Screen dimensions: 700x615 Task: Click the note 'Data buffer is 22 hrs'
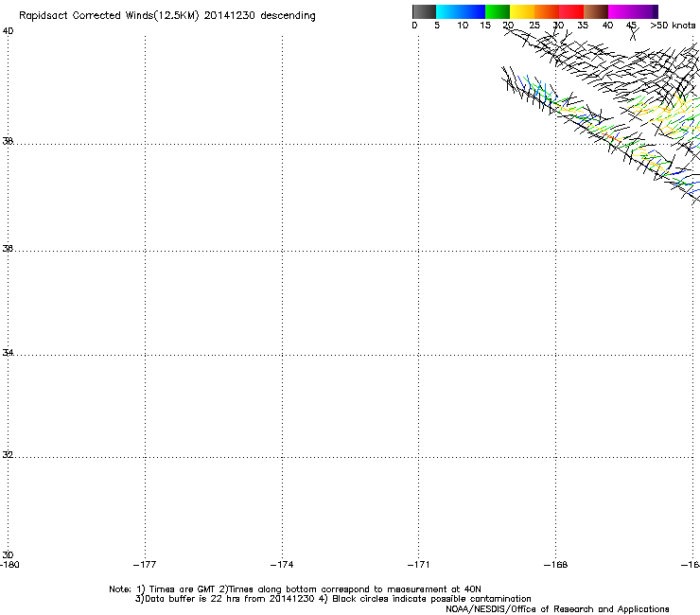[193, 599]
